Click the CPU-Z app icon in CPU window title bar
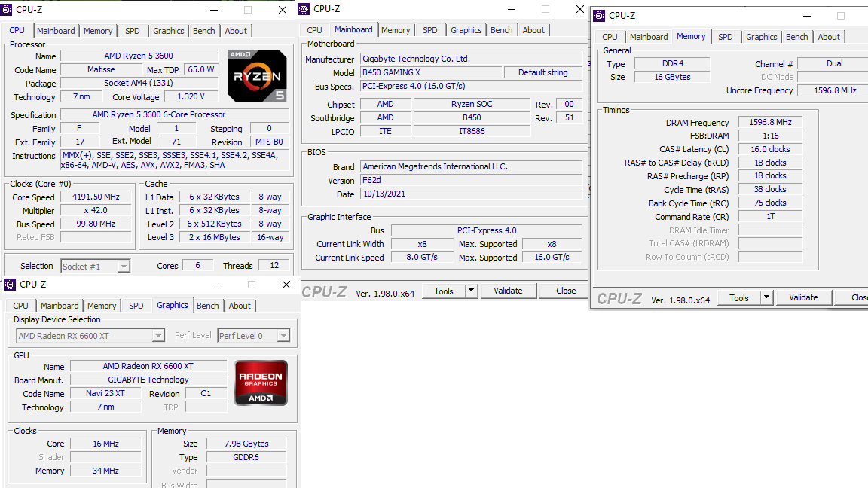This screenshot has height=488, width=868. point(6,9)
